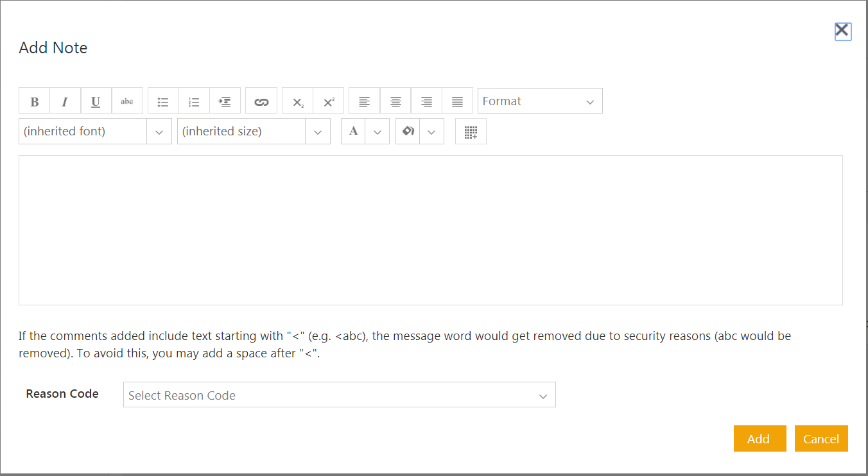Open the Format dropdown
868x476 pixels.
(539, 101)
